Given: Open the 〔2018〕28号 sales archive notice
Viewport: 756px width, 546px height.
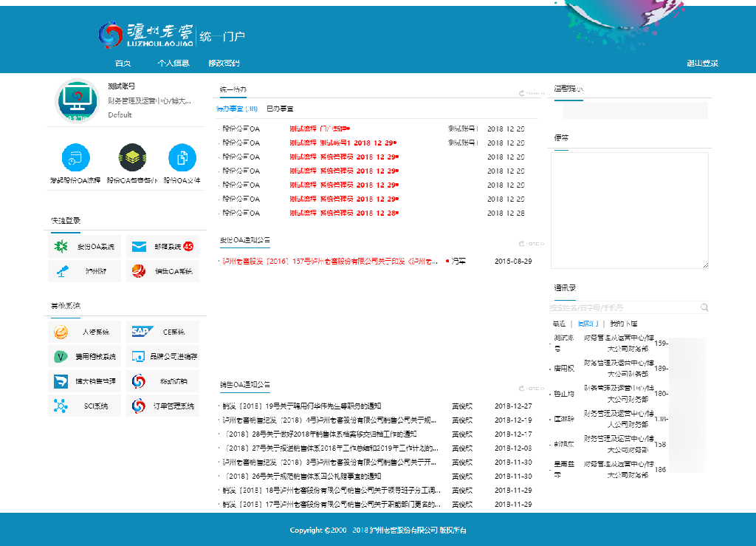Looking at the screenshot, I should click(321, 434).
